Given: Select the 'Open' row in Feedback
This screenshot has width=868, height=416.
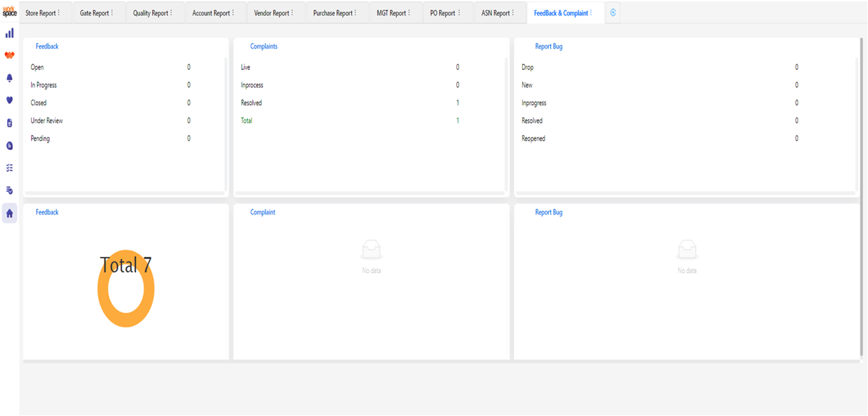Looking at the screenshot, I should point(125,67).
